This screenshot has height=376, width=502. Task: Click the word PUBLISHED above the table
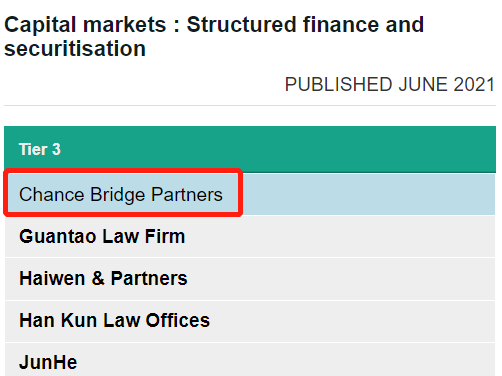point(339,84)
